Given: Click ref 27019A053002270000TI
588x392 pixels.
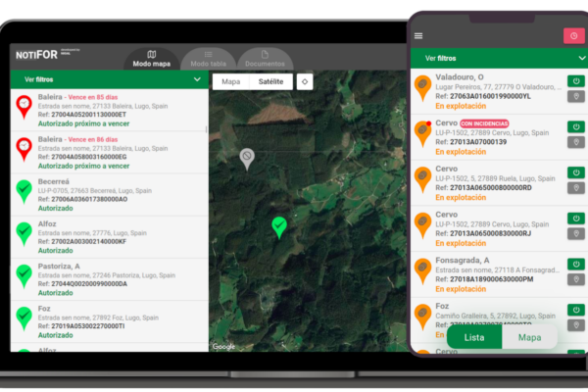Looking at the screenshot, I should (88, 326).
